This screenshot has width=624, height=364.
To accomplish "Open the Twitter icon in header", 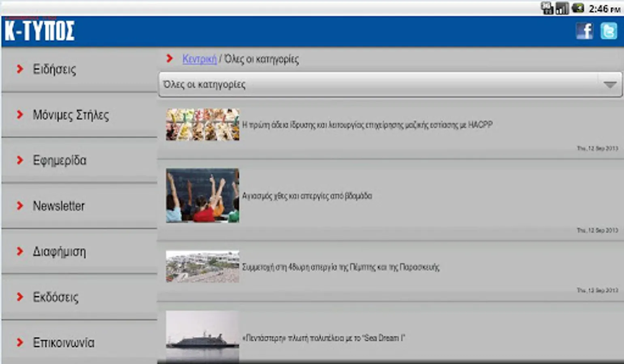I will pyautogui.click(x=609, y=31).
